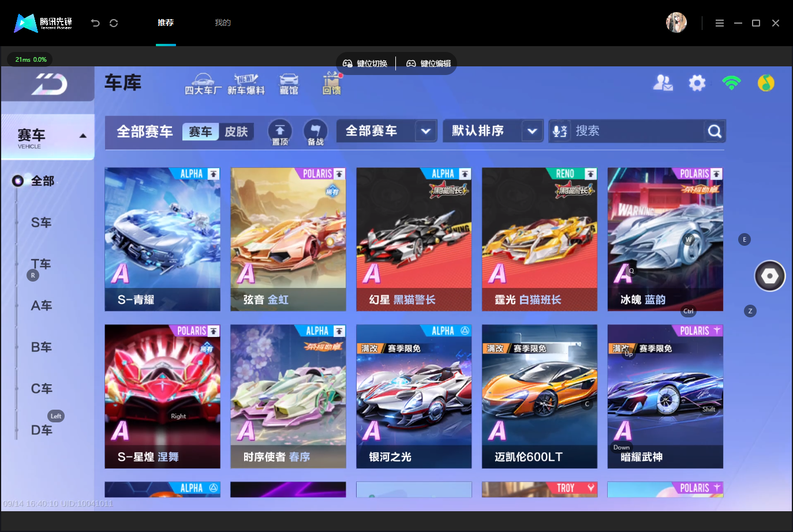
Task: Open the hamburger menu in title bar
Action: 720,23
